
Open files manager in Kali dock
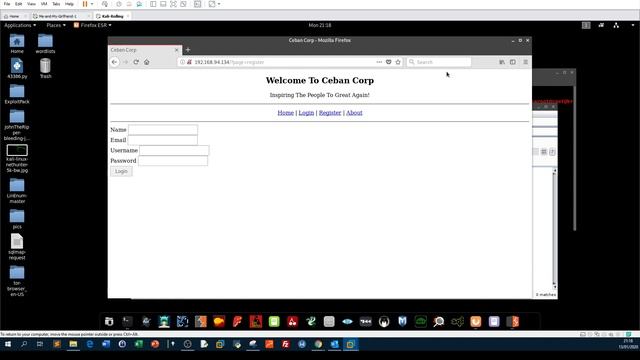(x=109, y=322)
